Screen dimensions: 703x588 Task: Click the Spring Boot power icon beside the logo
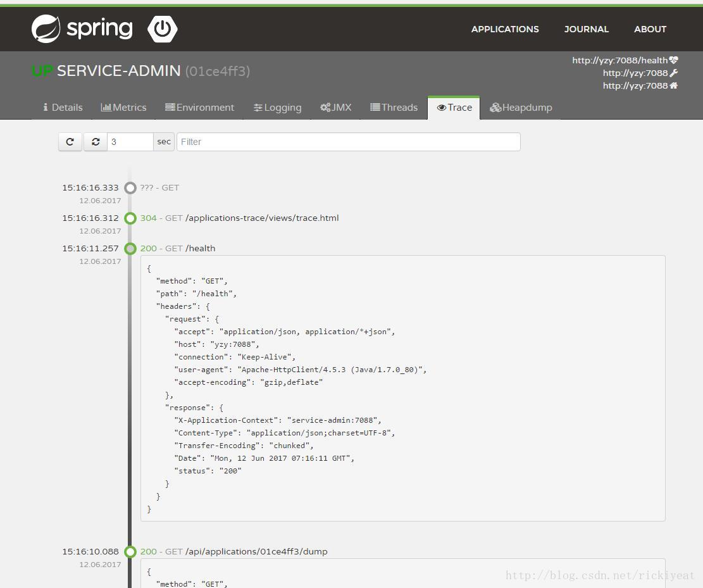point(162,28)
